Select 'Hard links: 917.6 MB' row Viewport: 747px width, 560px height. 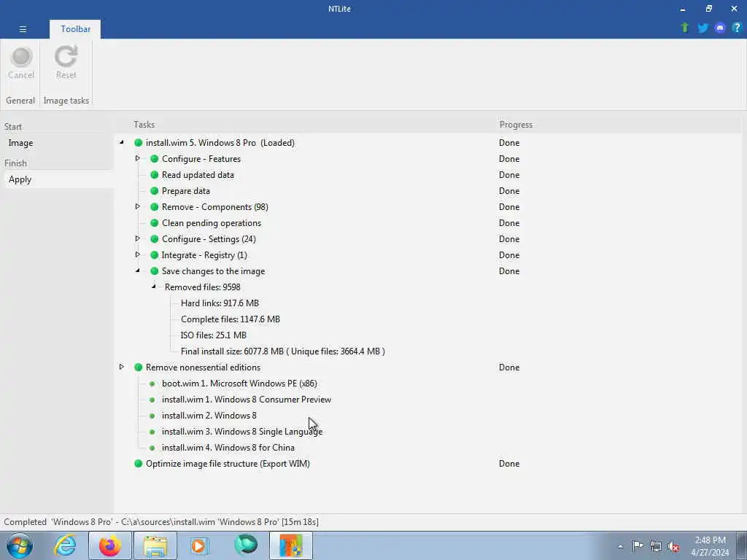tap(220, 303)
